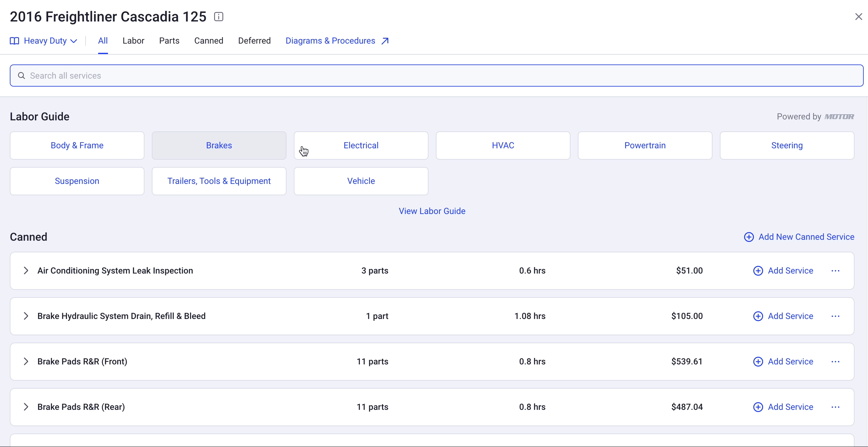Choose the Suspension labor category
Screen dimensions: 868x447
[x=77, y=181]
